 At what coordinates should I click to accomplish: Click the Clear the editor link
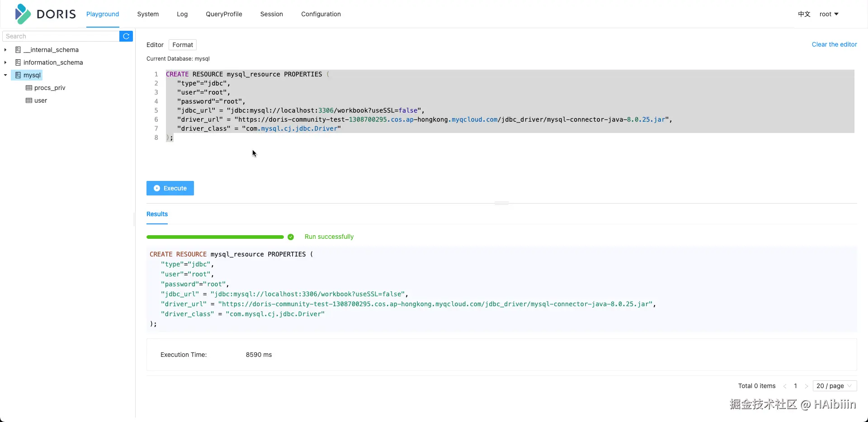tap(834, 44)
